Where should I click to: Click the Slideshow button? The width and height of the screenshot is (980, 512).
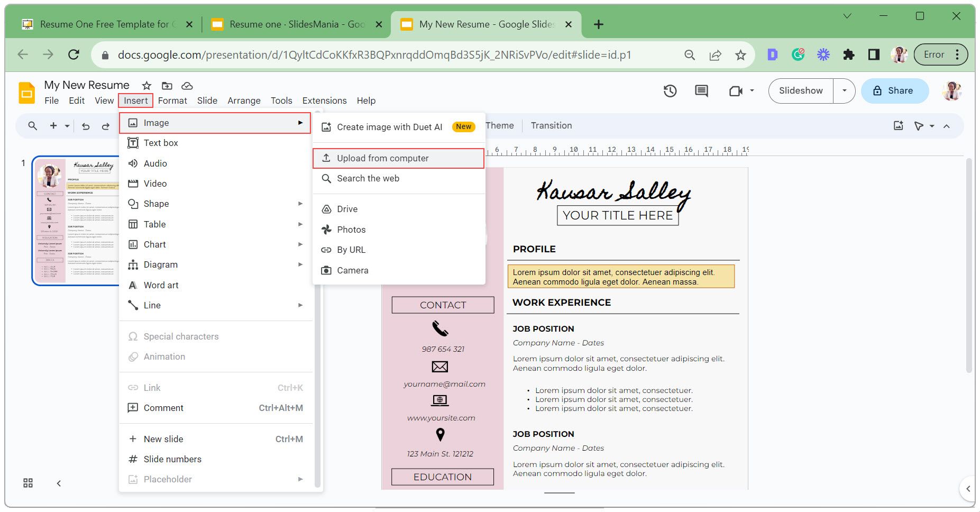(x=801, y=91)
